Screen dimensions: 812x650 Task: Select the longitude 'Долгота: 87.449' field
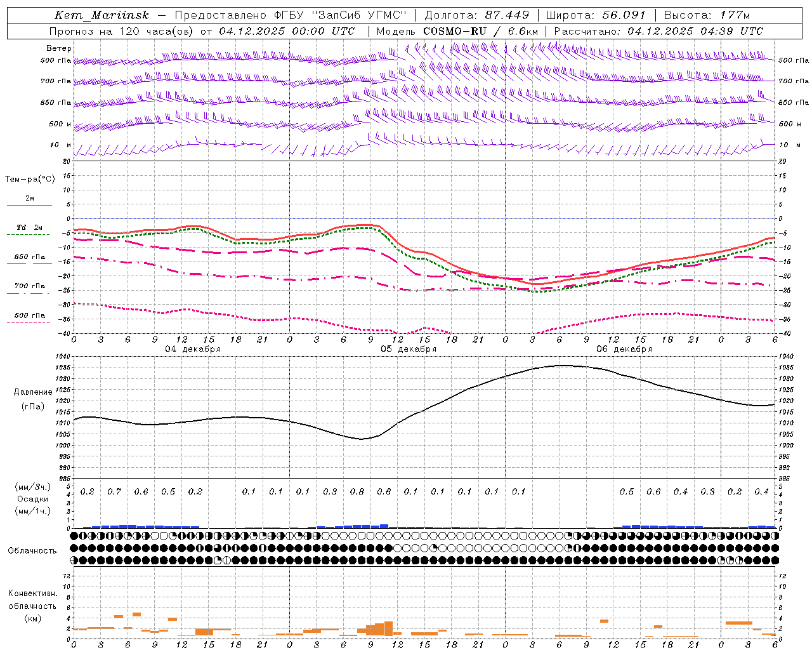click(x=477, y=15)
